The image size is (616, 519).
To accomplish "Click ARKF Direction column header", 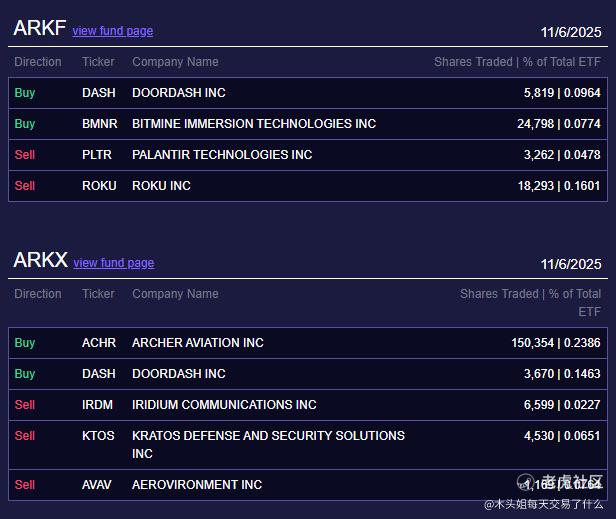I will (38, 62).
